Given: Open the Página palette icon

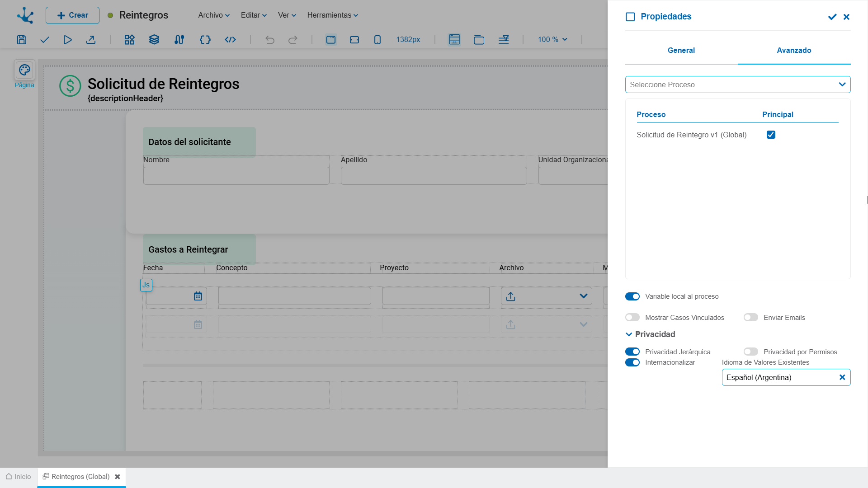Looking at the screenshot, I should pos(24,70).
